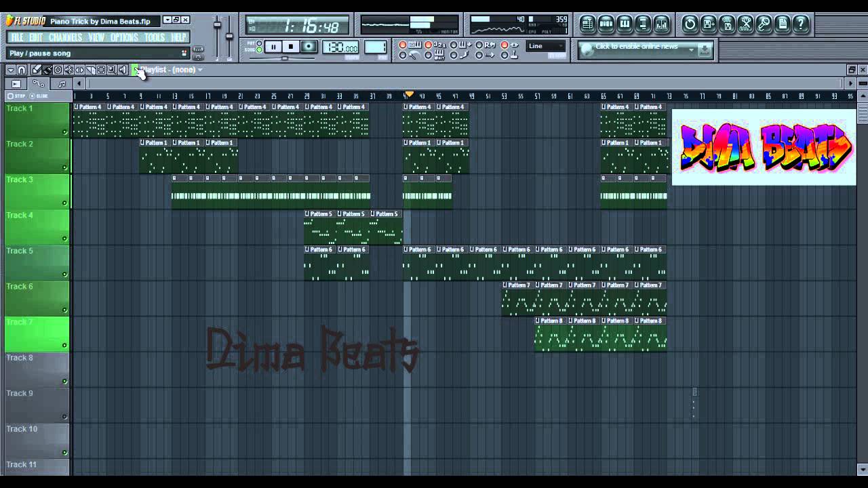868x488 pixels.
Task: Select the zoom tool in playlist toolbar
Action: (x=112, y=70)
